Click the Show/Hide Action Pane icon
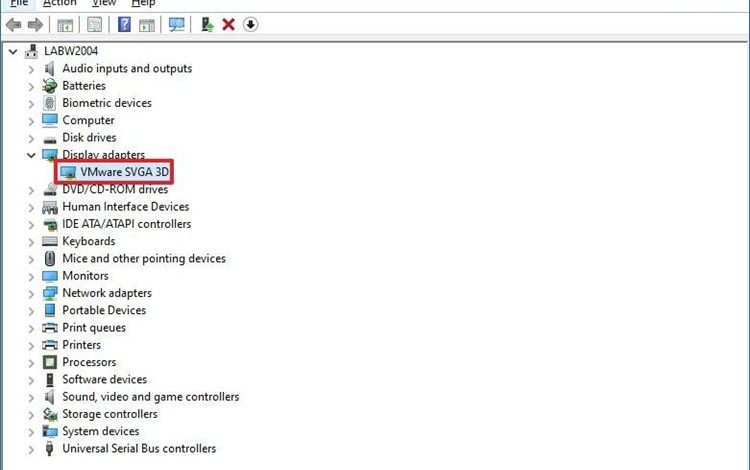Image resolution: width=750 pixels, height=470 pixels. click(x=147, y=25)
